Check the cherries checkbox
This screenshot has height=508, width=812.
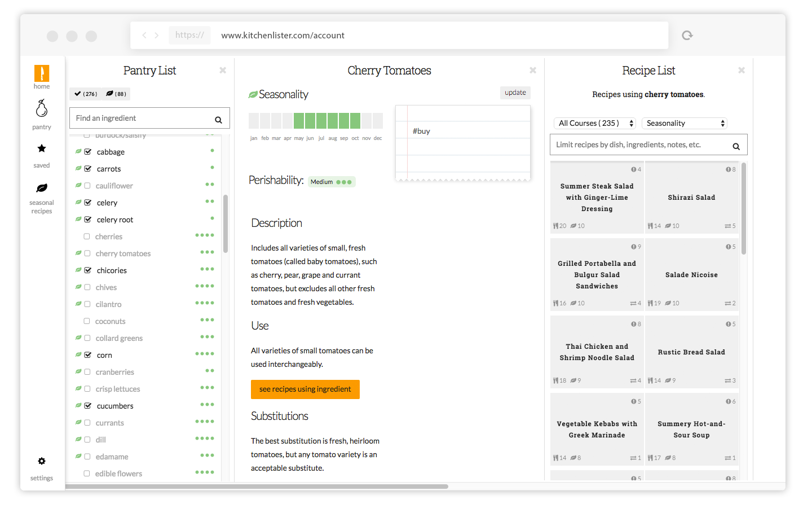point(87,236)
